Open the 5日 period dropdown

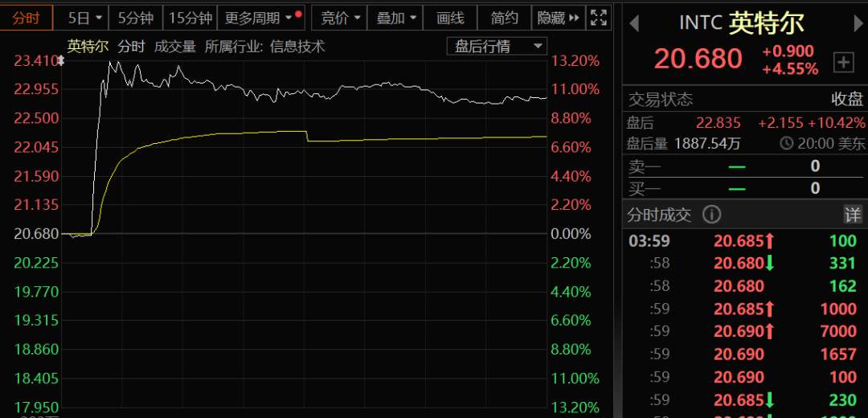pos(84,18)
